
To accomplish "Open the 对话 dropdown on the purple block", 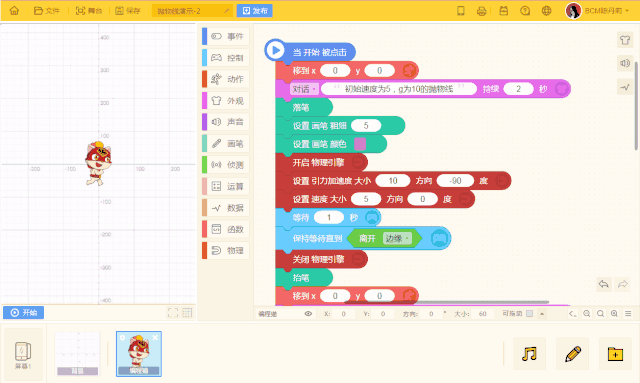I will click(304, 89).
